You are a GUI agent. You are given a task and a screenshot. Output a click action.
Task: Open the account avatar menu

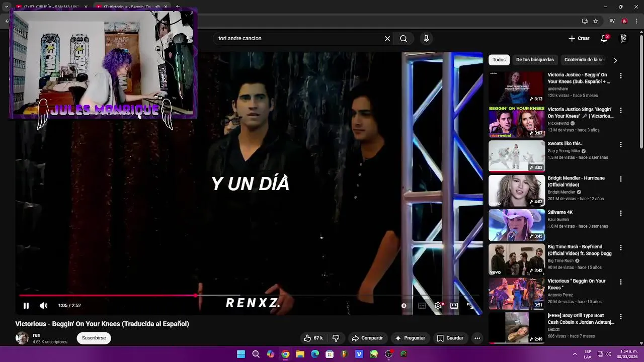click(623, 38)
